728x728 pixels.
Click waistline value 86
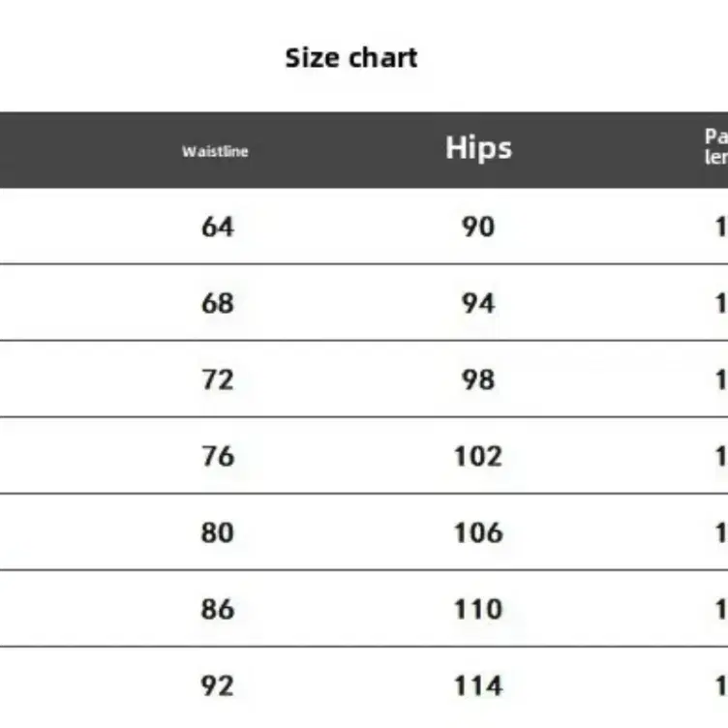point(217,609)
